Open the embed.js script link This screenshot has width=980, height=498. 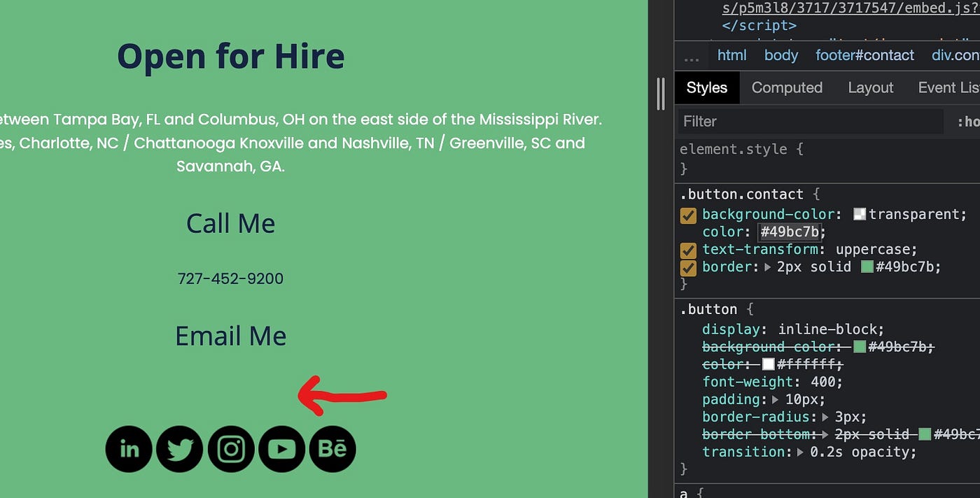(x=850, y=8)
